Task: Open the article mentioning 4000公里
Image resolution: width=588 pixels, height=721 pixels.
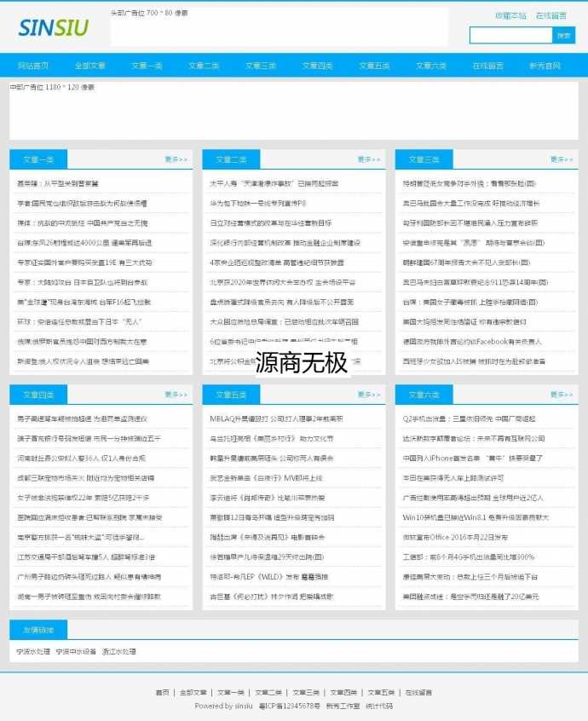Action: (x=84, y=243)
